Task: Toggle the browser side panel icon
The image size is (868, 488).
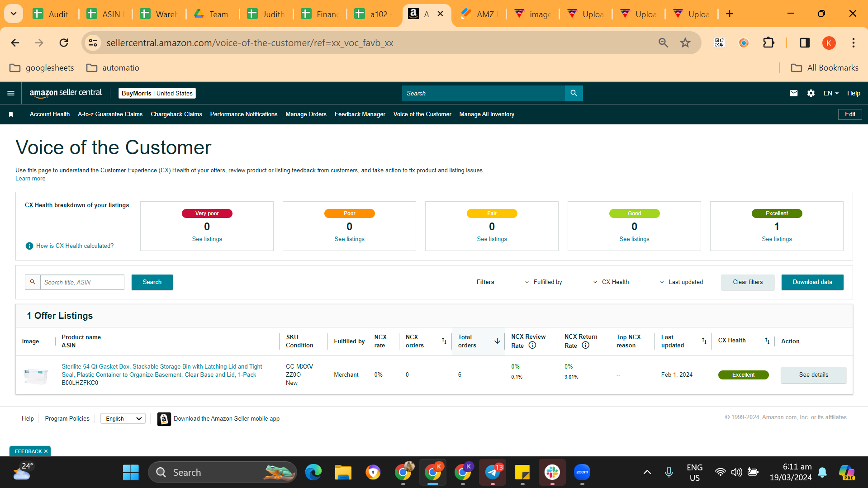Action: (x=805, y=43)
